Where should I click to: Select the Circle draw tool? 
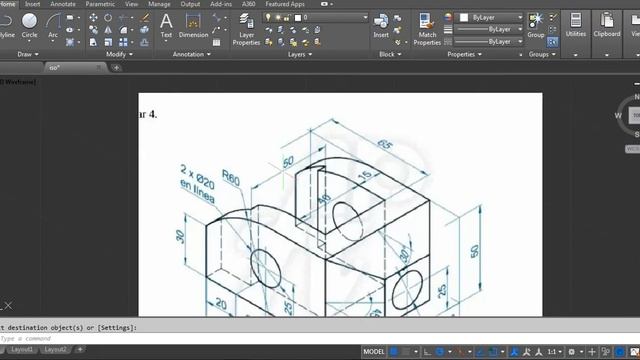29,25
